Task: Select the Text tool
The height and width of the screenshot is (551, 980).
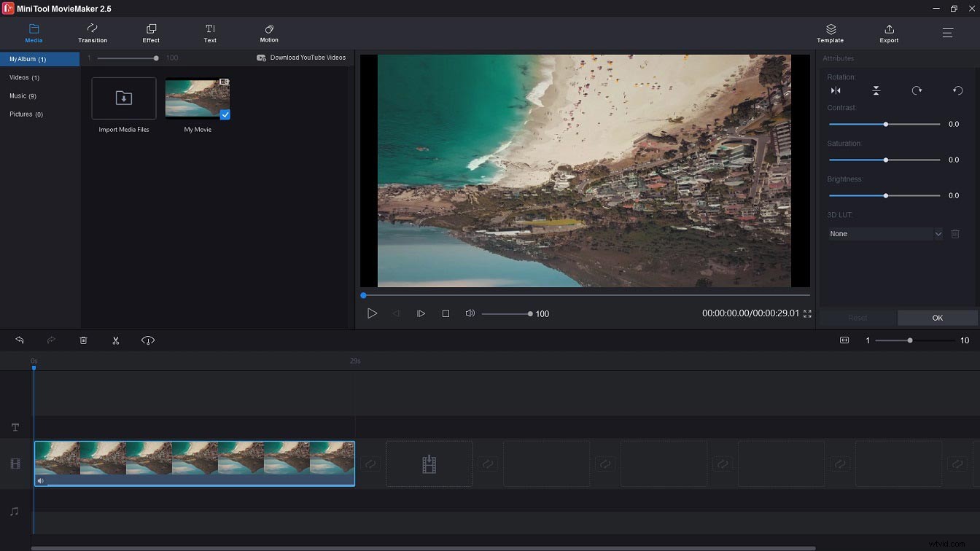Action: pos(210,33)
